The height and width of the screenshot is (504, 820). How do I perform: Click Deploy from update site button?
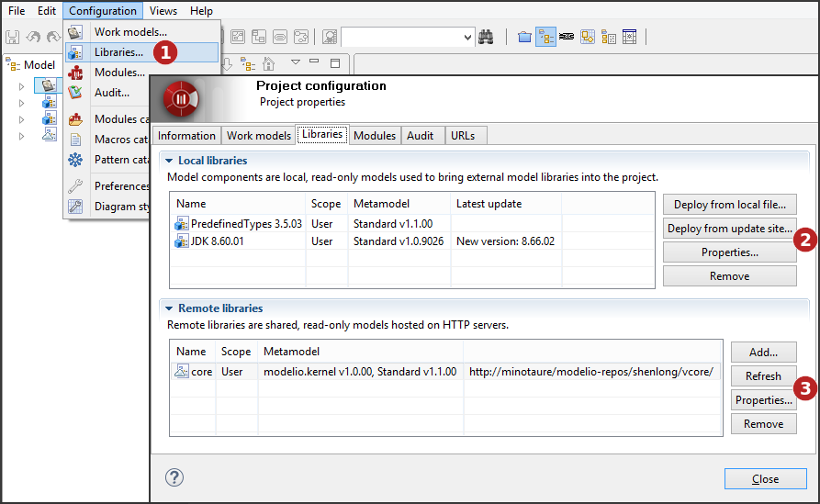pyautogui.click(x=729, y=229)
